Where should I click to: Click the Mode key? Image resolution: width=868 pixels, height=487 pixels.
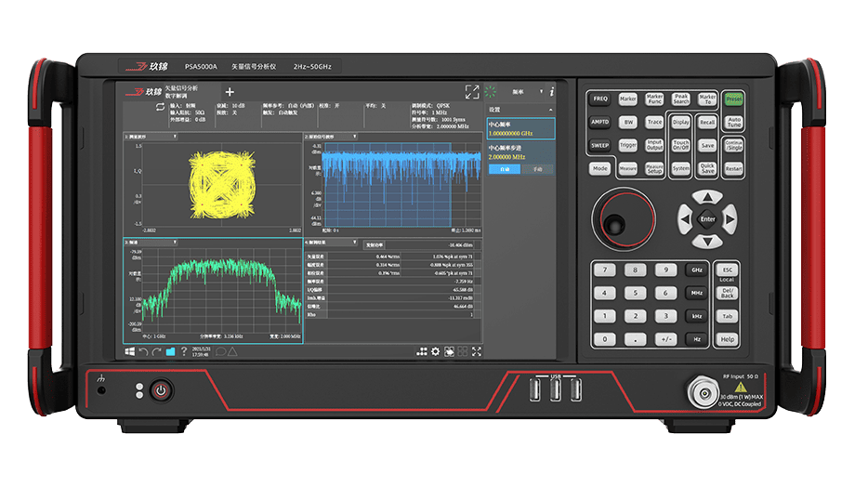click(x=599, y=168)
